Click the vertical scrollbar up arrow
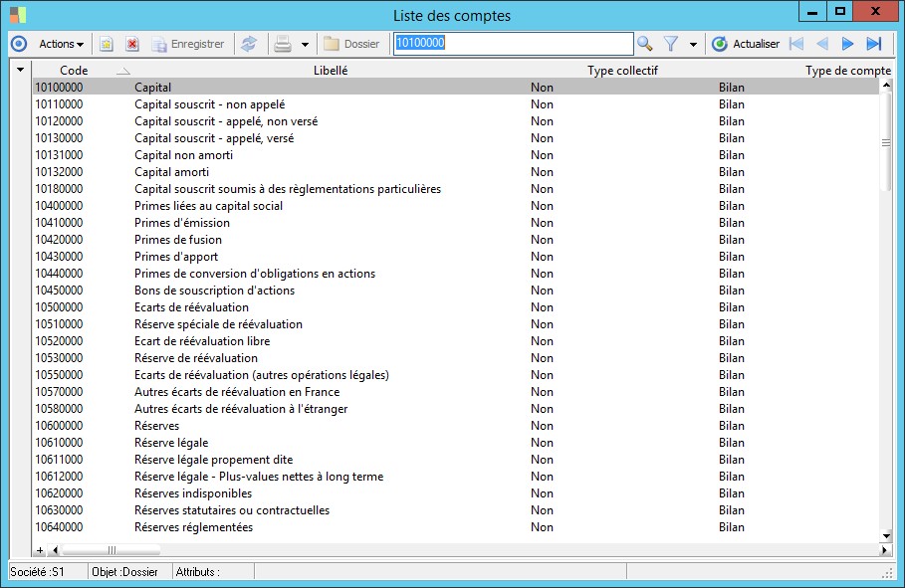The width and height of the screenshot is (905, 588). tap(886, 85)
